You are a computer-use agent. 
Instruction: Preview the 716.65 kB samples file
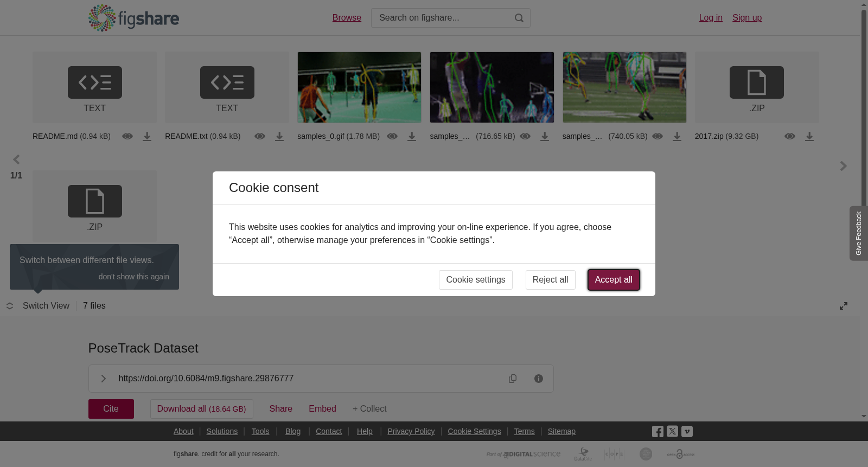[x=525, y=136]
